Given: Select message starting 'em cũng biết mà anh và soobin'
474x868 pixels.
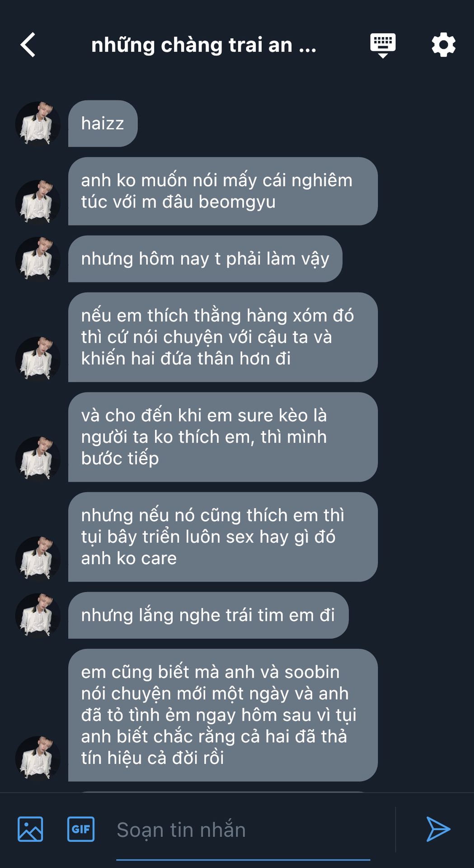Looking at the screenshot, I should coord(223,715).
